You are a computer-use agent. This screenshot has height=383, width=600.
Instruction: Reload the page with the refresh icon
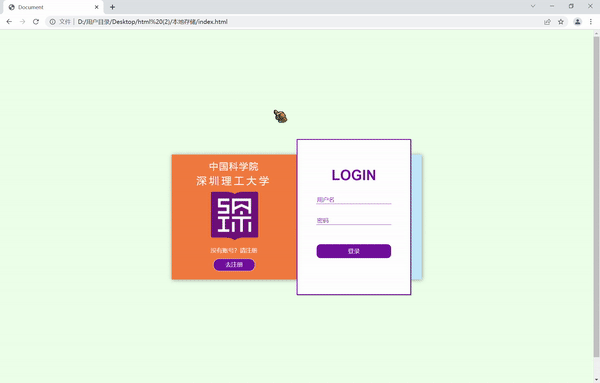pos(36,22)
